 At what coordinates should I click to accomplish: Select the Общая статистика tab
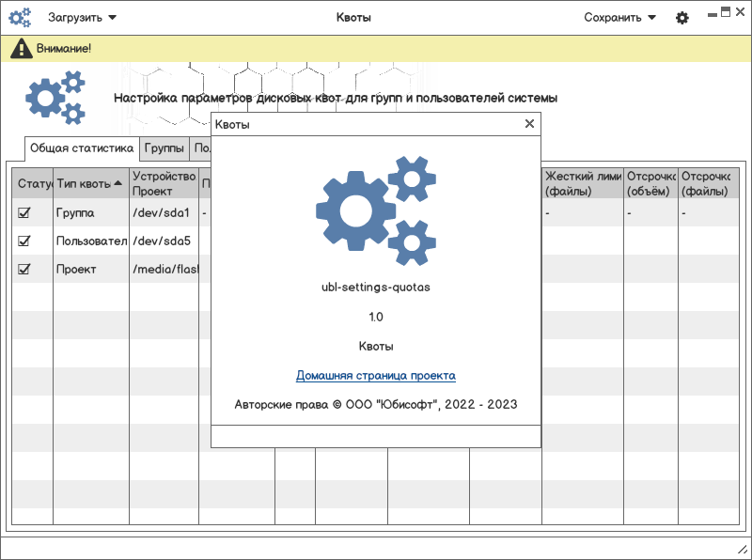click(82, 148)
